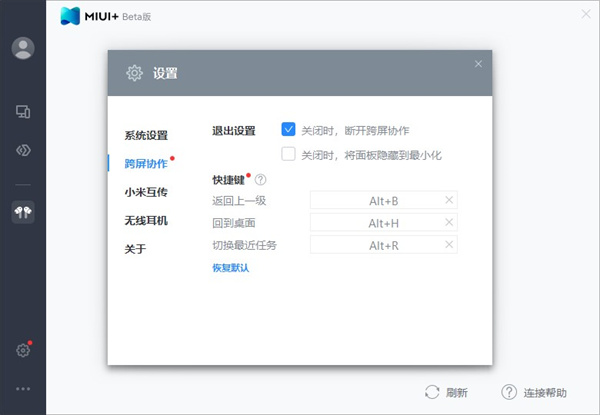The width and height of the screenshot is (600, 415).
Task: Click the 返回上一级 shortcut field Alt+B
Action: click(384, 200)
